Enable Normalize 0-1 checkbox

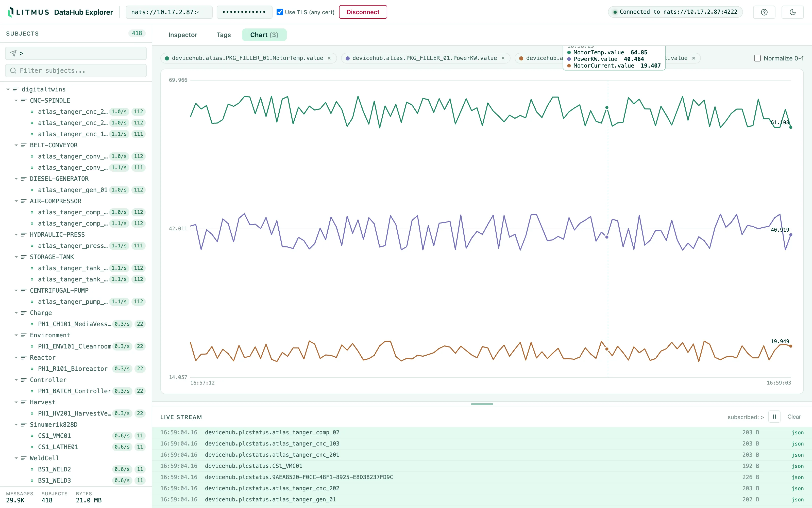pos(757,58)
